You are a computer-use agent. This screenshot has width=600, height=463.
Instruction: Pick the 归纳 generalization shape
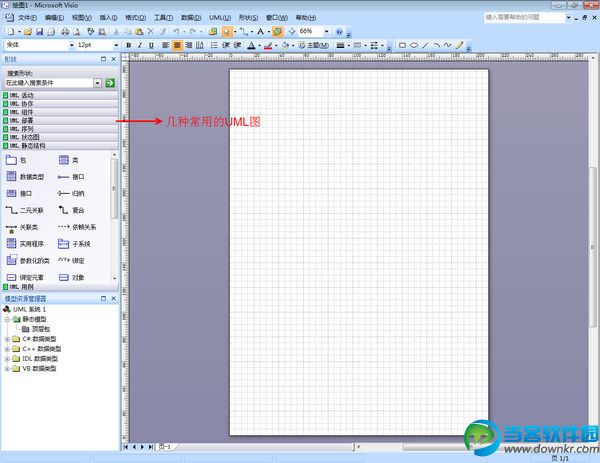[71, 193]
